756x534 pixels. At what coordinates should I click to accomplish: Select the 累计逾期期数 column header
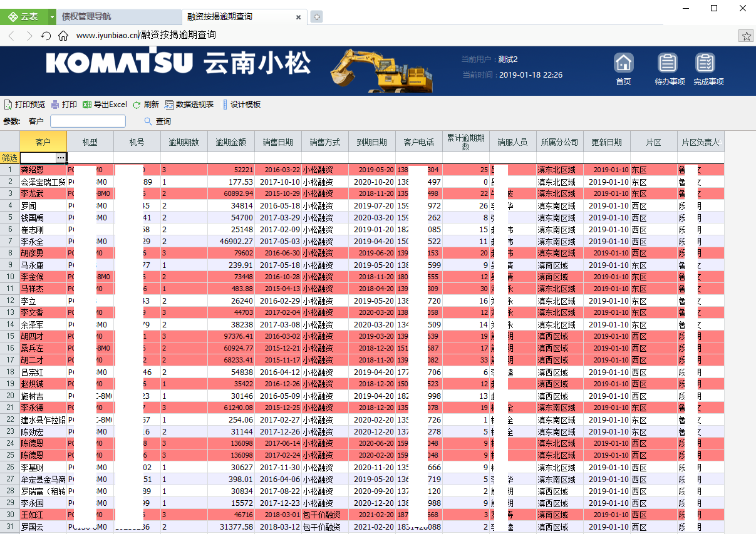[466, 142]
